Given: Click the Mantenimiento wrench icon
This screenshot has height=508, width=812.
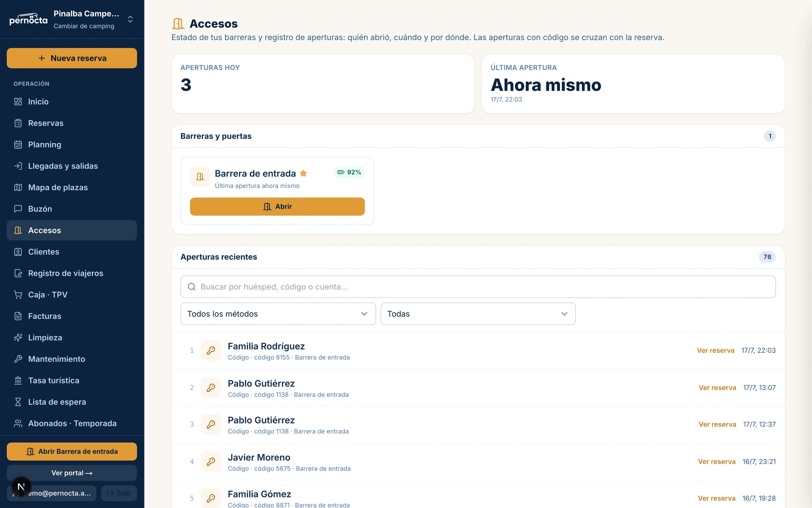Looking at the screenshot, I should (18, 359).
